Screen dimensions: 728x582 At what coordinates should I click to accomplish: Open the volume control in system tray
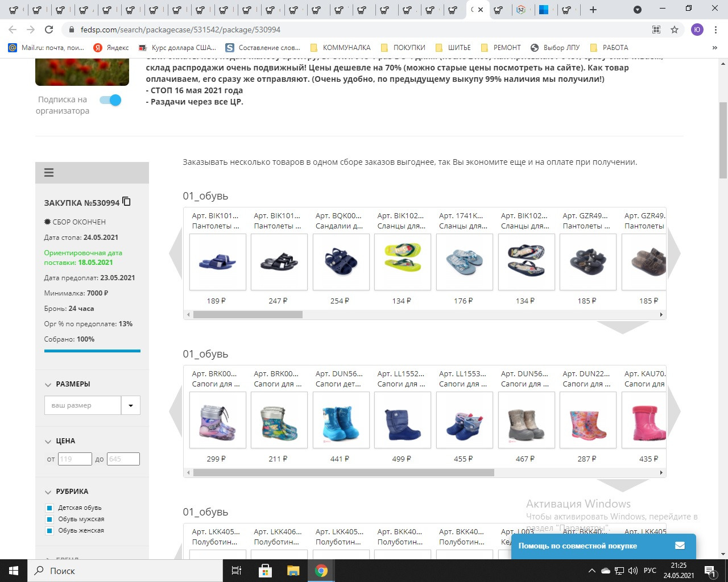[x=633, y=571]
